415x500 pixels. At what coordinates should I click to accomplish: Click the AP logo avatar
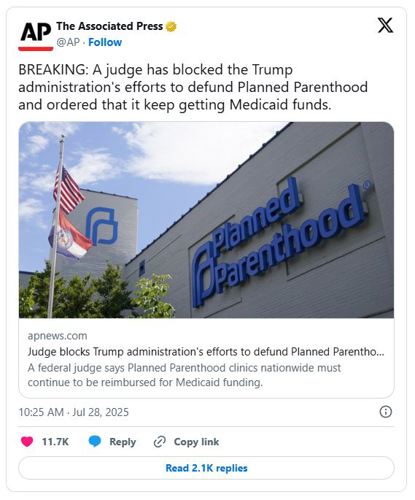36,36
